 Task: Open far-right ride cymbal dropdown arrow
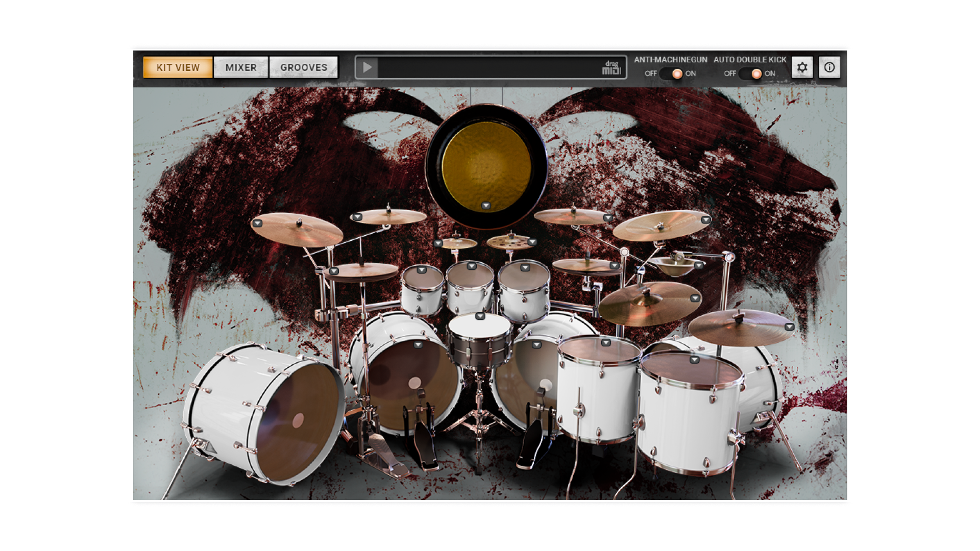click(x=789, y=327)
